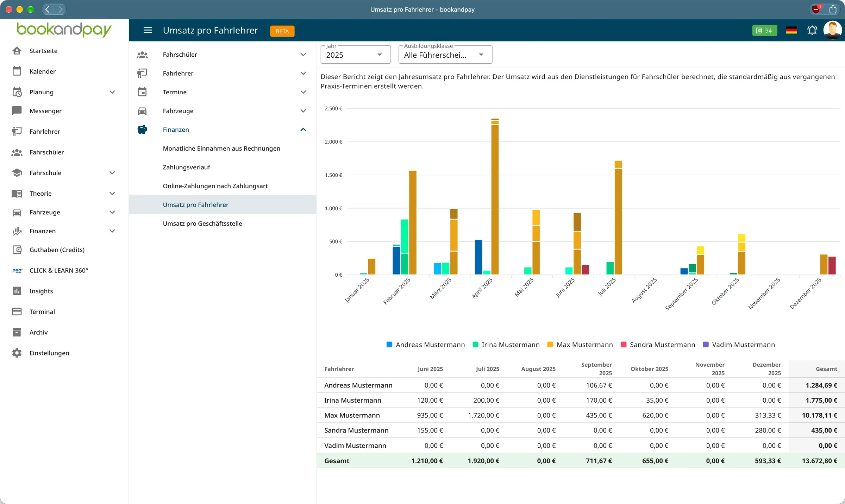Click the Finanzen piggy bank icon
This screenshot has height=504, width=845.
[142, 130]
